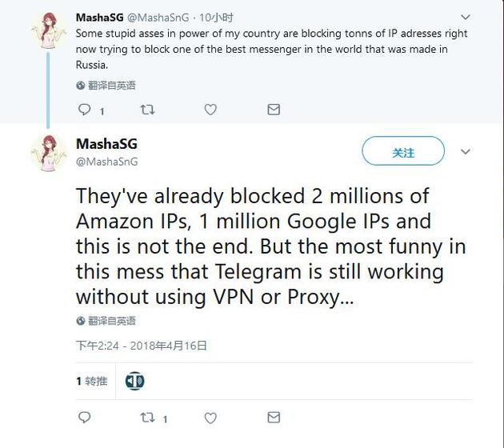Open the first tweet's options chevron
The image size is (504, 448).
[x=466, y=17]
